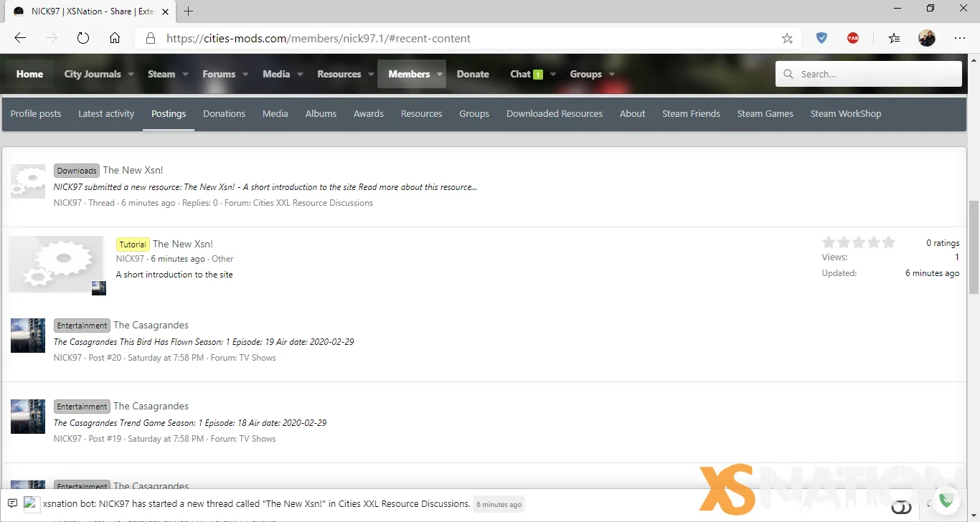
Task: Click the browser address bar URL
Action: pyautogui.click(x=319, y=39)
